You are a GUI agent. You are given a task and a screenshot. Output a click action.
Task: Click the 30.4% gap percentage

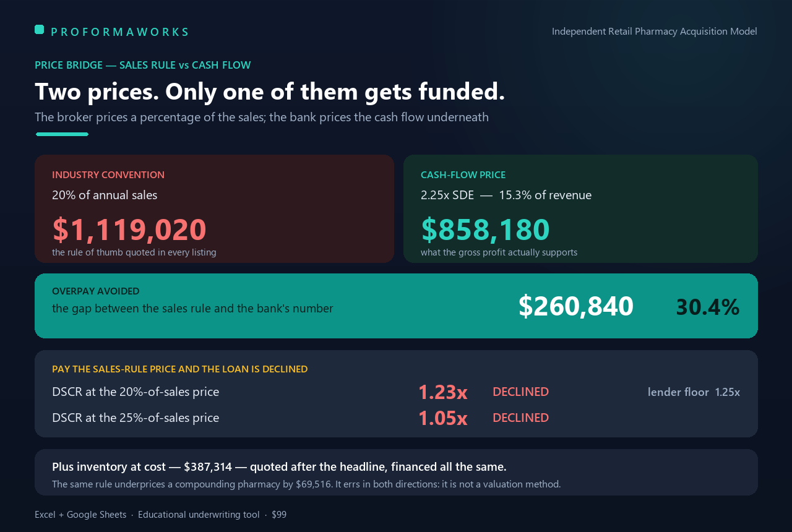pyautogui.click(x=708, y=307)
